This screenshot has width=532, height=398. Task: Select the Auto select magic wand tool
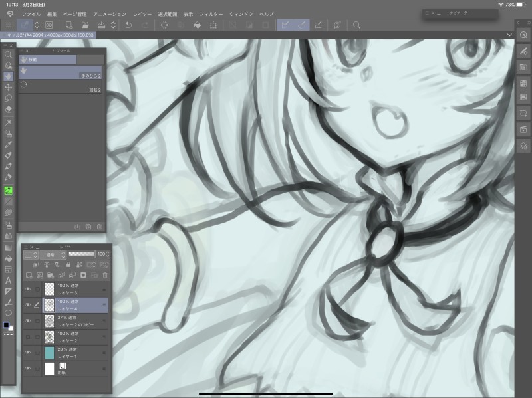coord(8,122)
